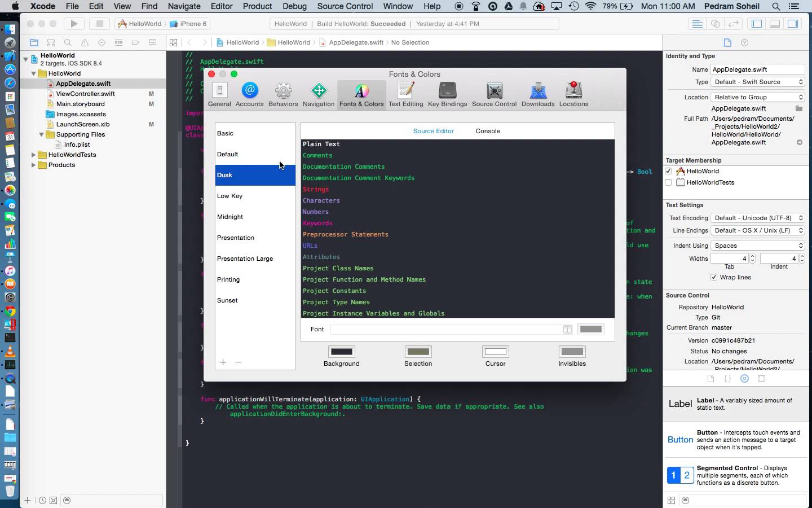The width and height of the screenshot is (812, 508).
Task: Uncheck HelloWorld target membership
Action: 668,171
